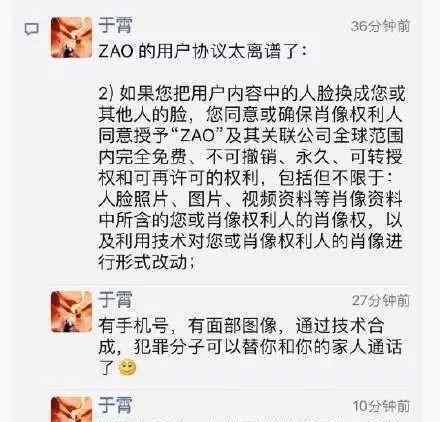Click the text line starting 2) 如果您把用户内容
This screenshot has width=440, height=422.
point(252,93)
